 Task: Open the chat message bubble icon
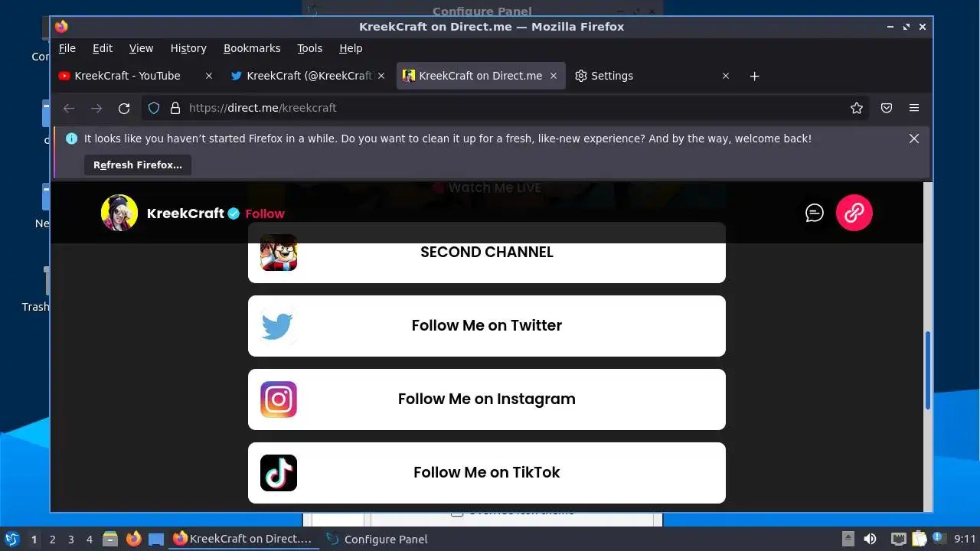click(815, 213)
